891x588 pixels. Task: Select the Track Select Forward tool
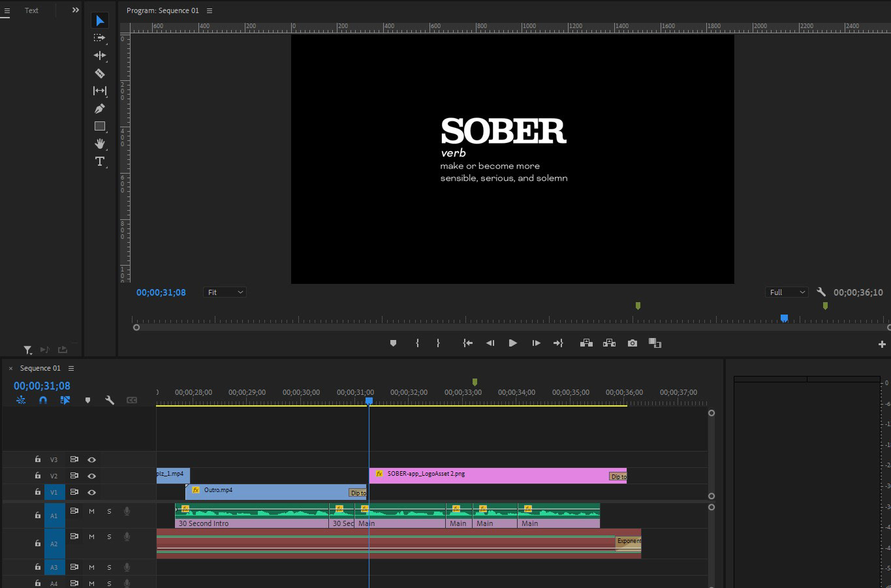point(100,39)
